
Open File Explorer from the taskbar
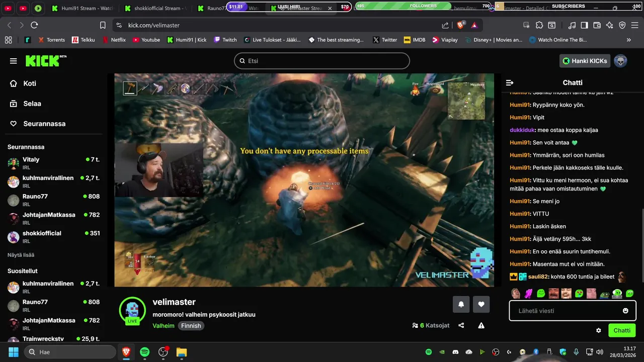click(182, 352)
